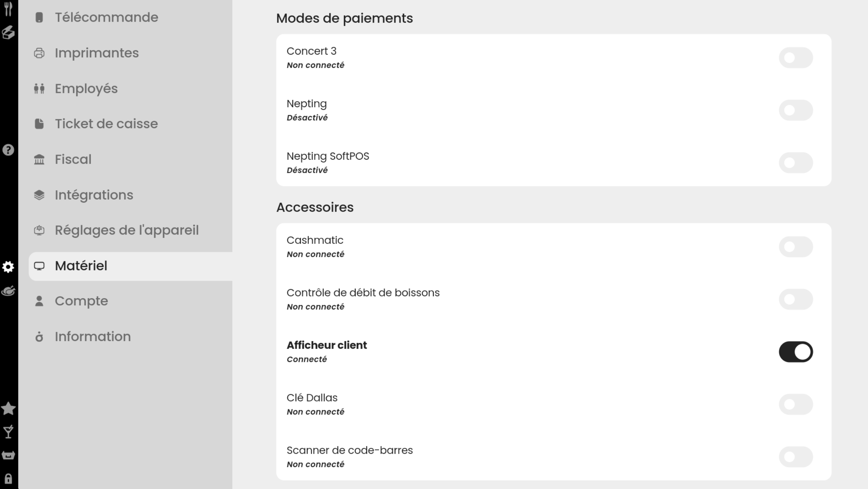Disable the Afficheur client toggle
868x489 pixels.
796,352
